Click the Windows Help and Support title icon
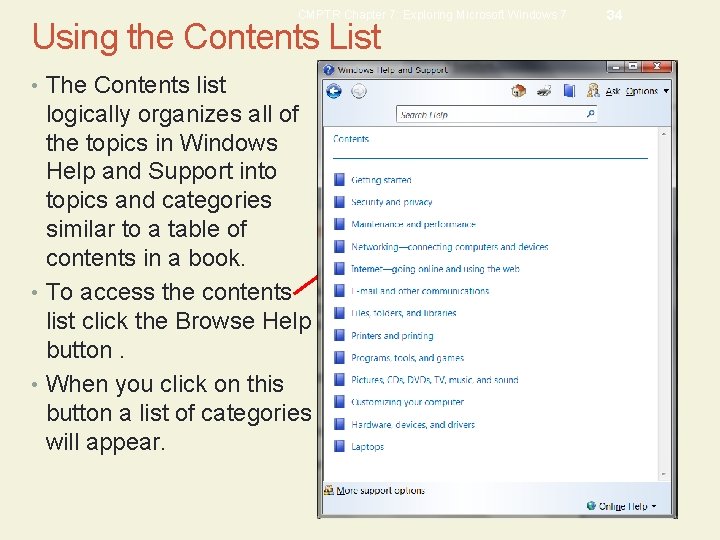The width and height of the screenshot is (720, 540). [x=328, y=70]
